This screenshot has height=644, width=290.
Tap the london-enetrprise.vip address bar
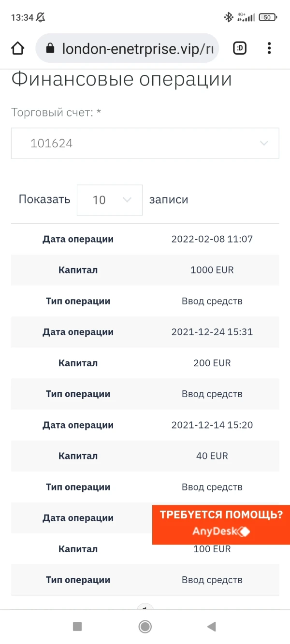point(138,48)
